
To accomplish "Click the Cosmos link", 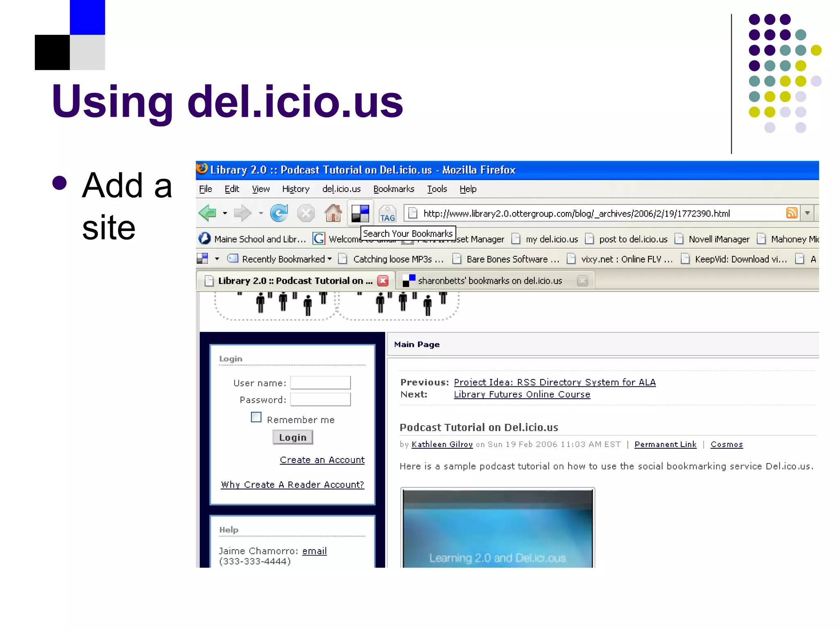I will pos(727,445).
